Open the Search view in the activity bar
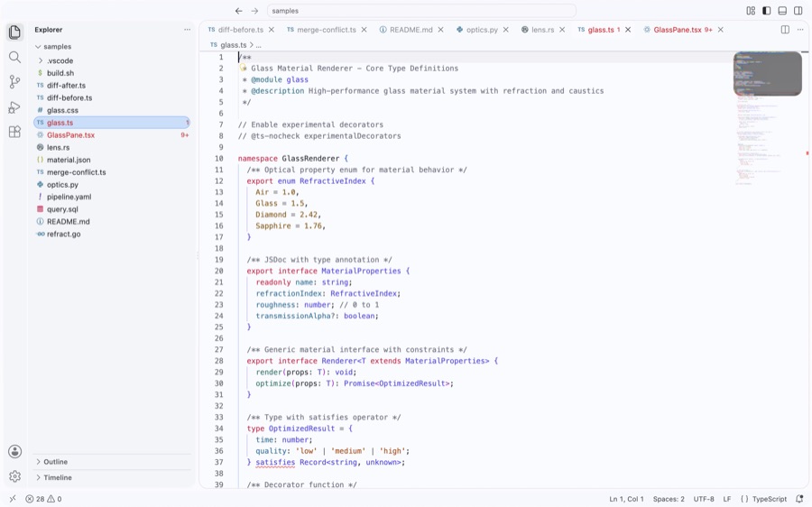The height and width of the screenshot is (507, 812). tap(14, 57)
